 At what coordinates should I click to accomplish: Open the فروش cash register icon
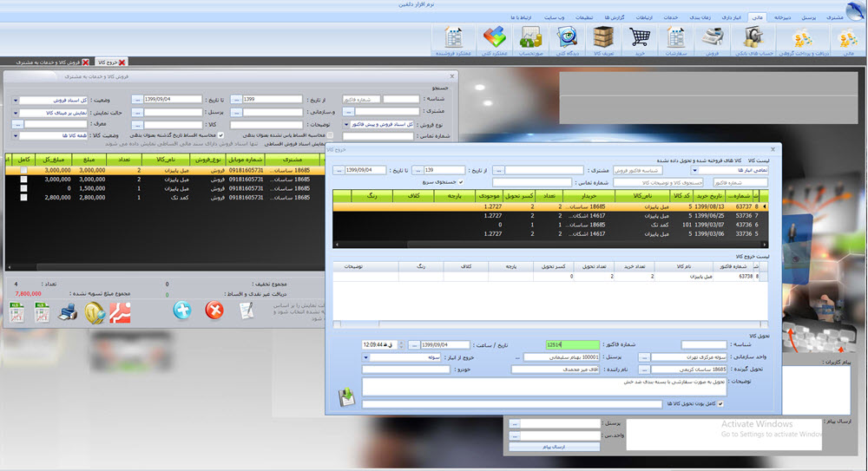coord(713,37)
